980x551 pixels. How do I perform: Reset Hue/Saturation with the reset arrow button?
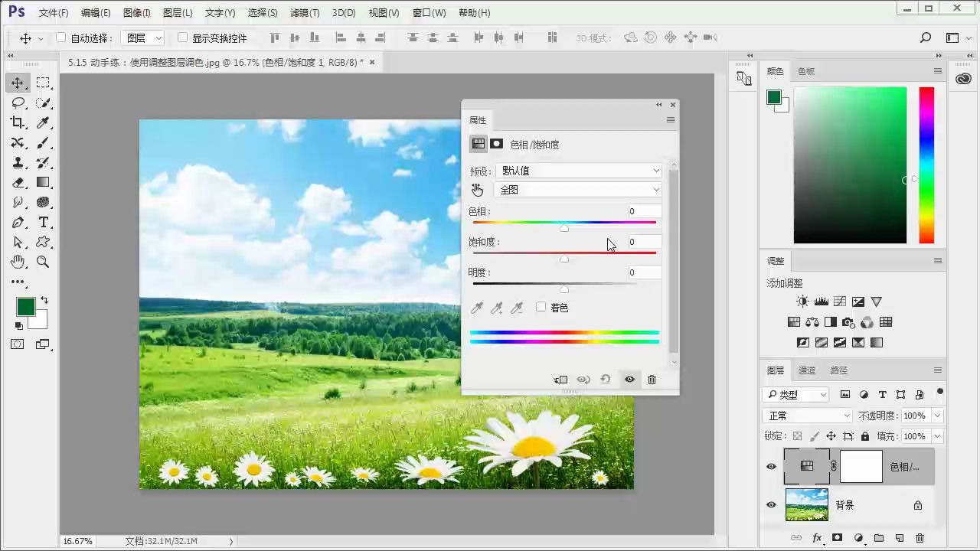coord(606,380)
